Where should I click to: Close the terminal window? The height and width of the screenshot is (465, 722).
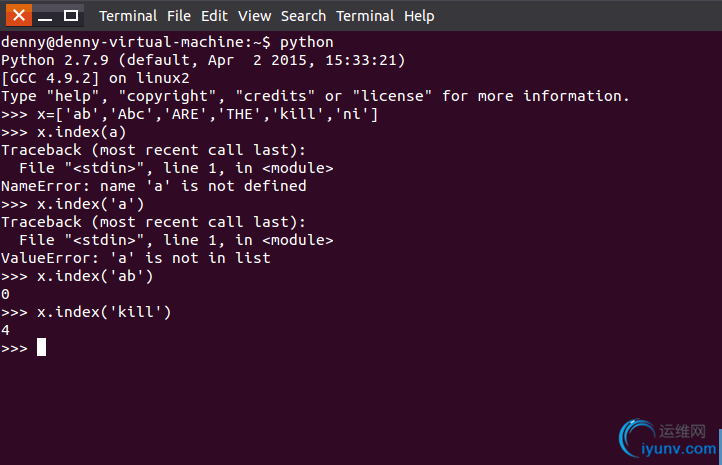(x=19, y=15)
